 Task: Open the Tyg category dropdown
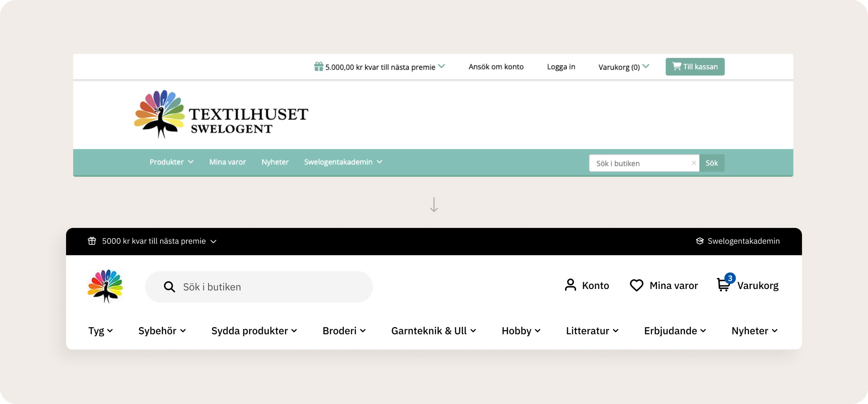pyautogui.click(x=101, y=331)
